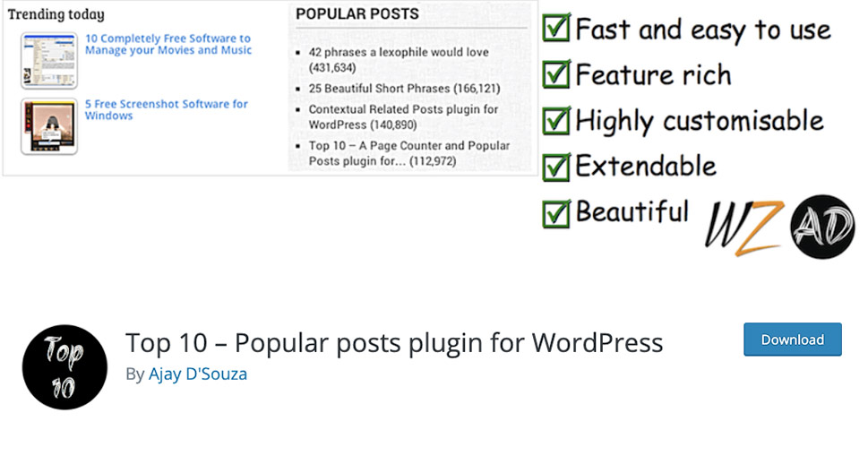The width and height of the screenshot is (868, 464).
Task: Click the movies and music software thumbnail
Action: tap(49, 60)
